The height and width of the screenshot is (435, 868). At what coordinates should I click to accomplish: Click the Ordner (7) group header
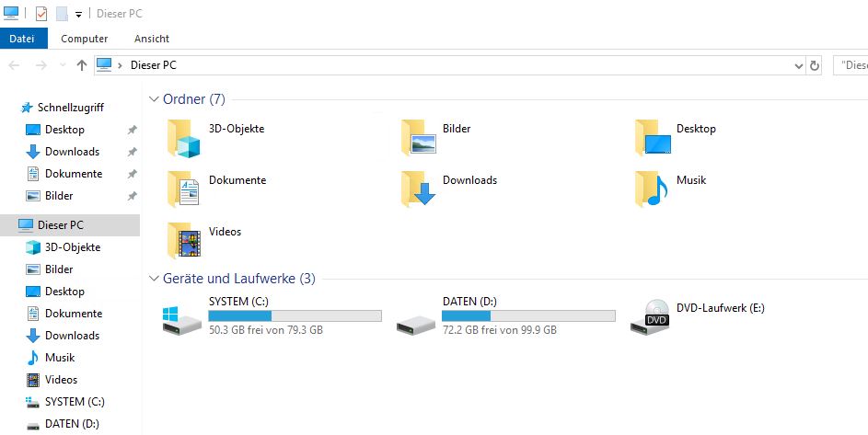[193, 99]
